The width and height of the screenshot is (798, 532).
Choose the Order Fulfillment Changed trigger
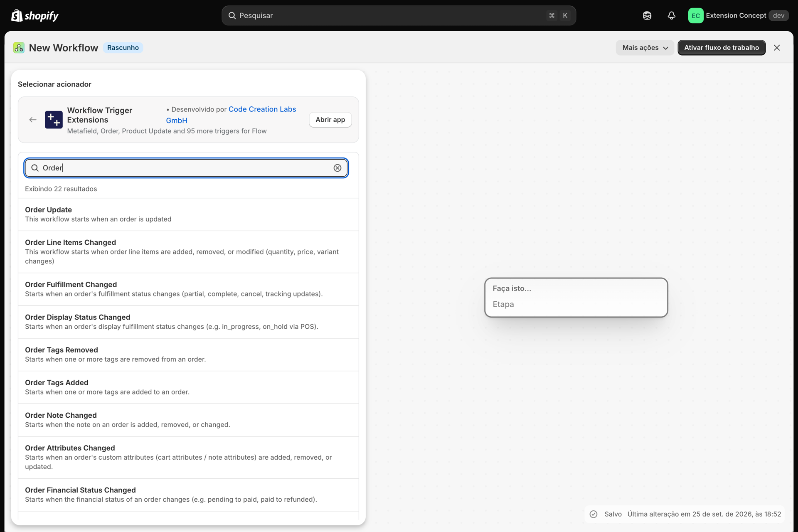point(188,289)
